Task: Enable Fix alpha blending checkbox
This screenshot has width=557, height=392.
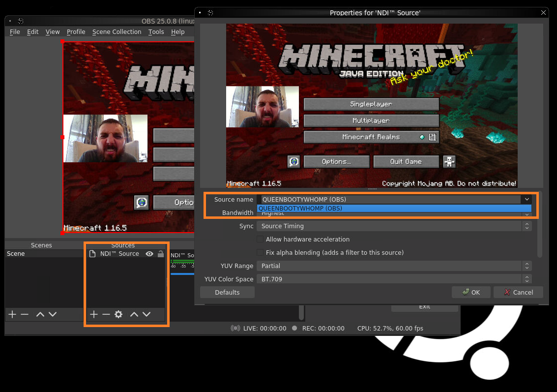Action: coord(260,252)
